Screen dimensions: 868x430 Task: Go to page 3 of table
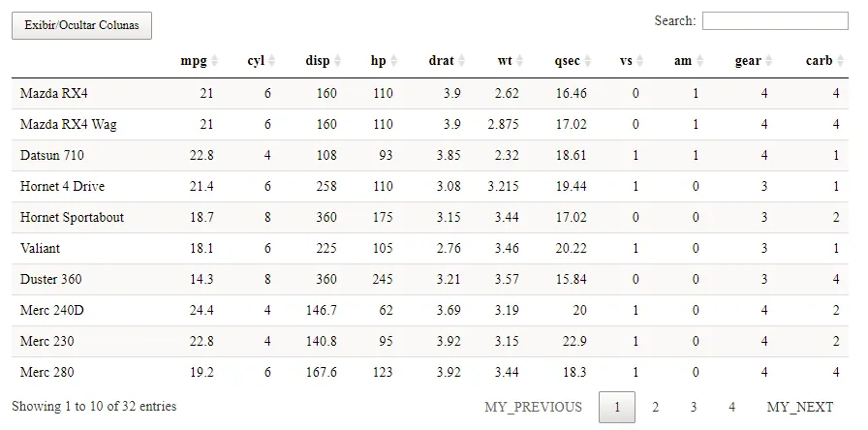[694, 408]
